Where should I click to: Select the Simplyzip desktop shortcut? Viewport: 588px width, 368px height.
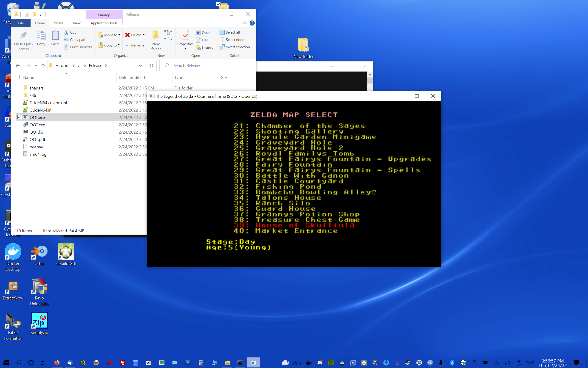point(39,324)
